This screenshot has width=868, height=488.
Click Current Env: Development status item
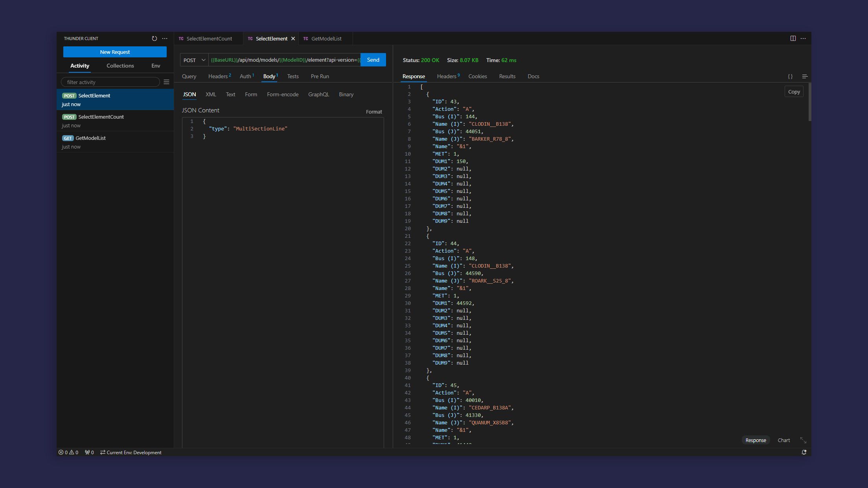pyautogui.click(x=131, y=452)
